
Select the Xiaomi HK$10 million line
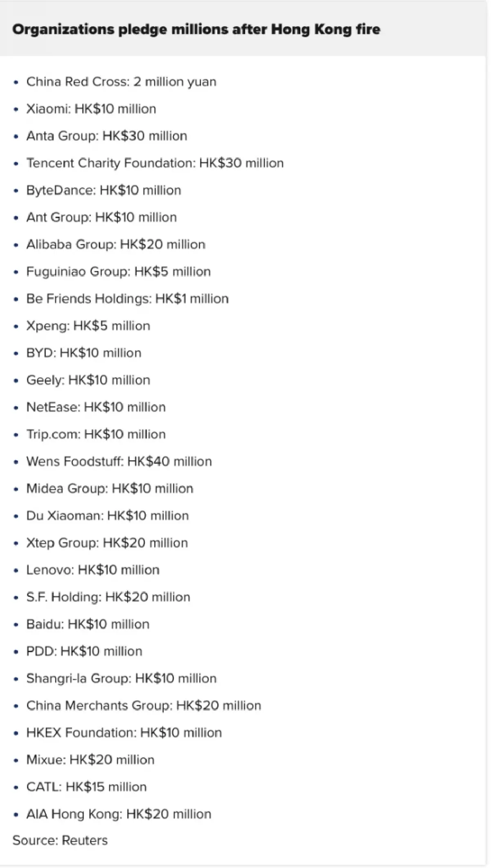coord(91,109)
